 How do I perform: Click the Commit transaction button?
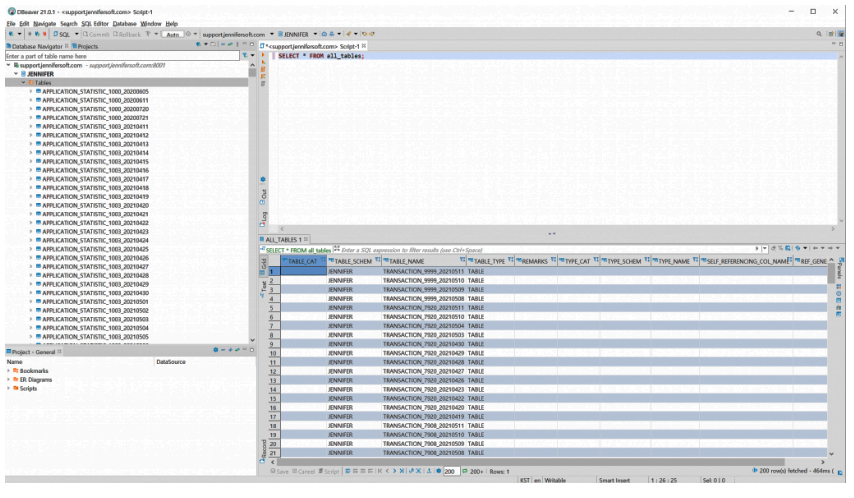click(x=96, y=34)
